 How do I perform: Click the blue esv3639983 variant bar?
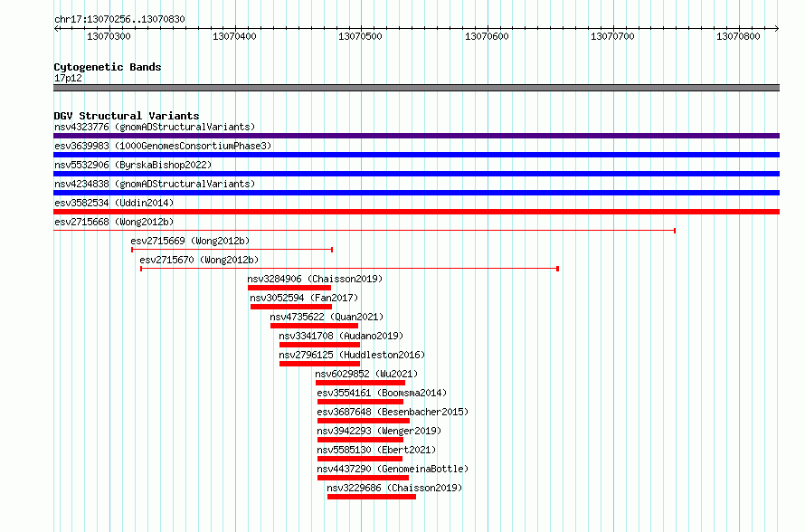[416, 155]
